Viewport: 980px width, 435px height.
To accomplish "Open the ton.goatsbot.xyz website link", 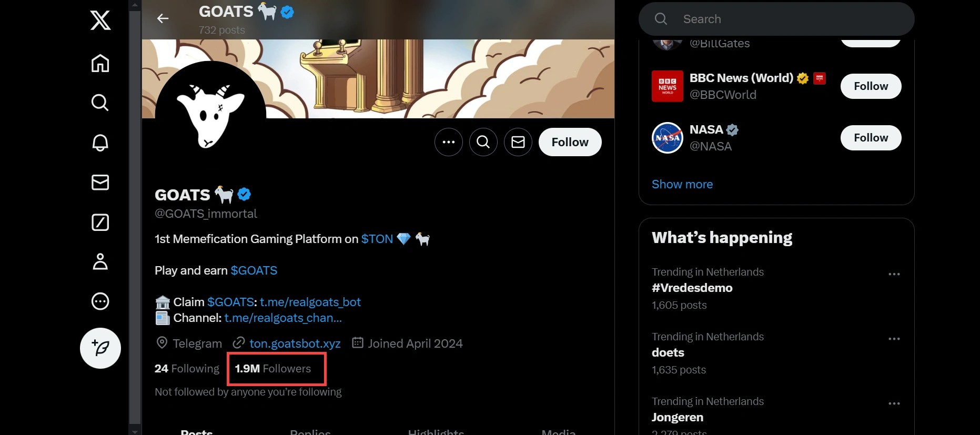I will (295, 343).
